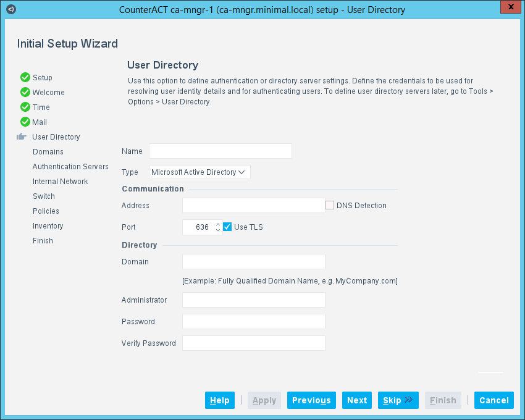Click the 'User Directory' page heading
This screenshot has height=420, width=525.
[162, 65]
